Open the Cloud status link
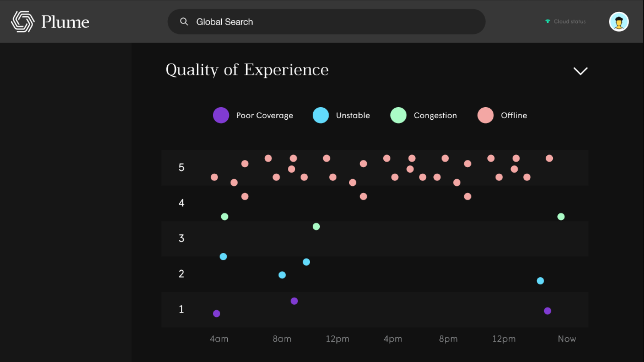Screen dimensions: 644x362 tap(569, 21)
